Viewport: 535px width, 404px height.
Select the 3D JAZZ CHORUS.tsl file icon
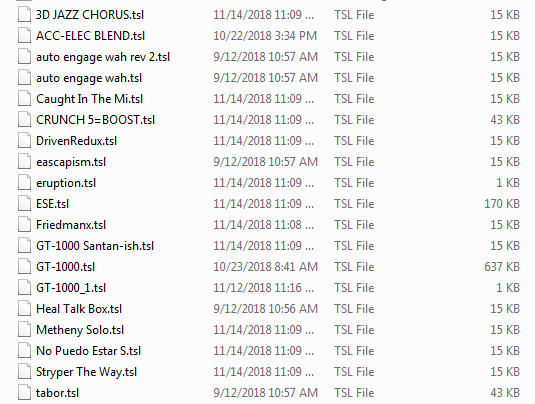click(24, 15)
